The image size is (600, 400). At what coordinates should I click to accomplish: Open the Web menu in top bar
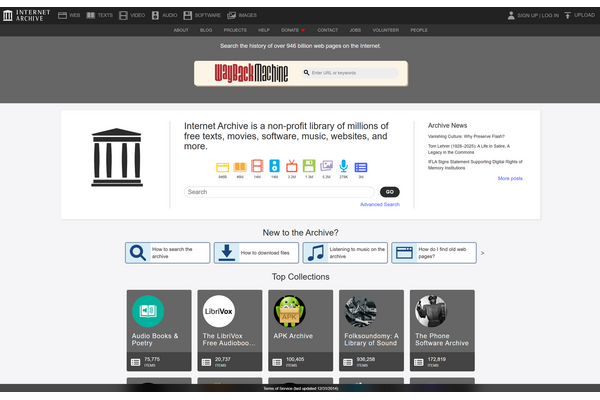[x=69, y=15]
